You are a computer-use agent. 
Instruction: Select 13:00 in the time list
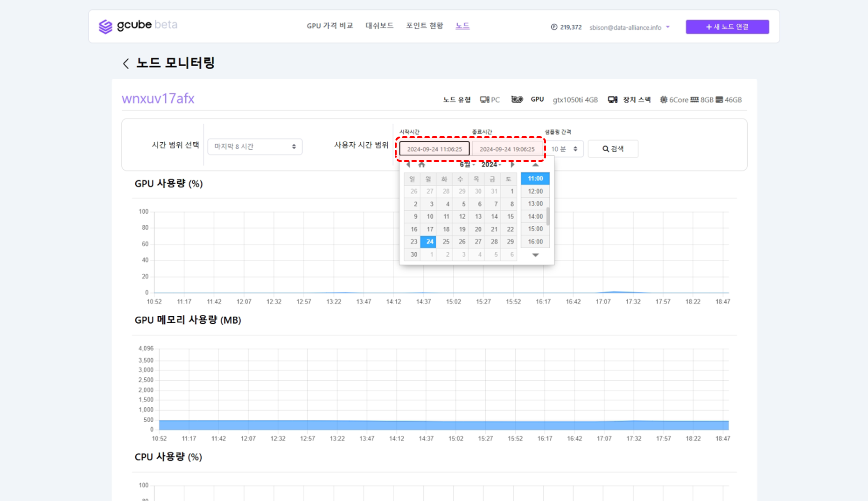point(535,204)
